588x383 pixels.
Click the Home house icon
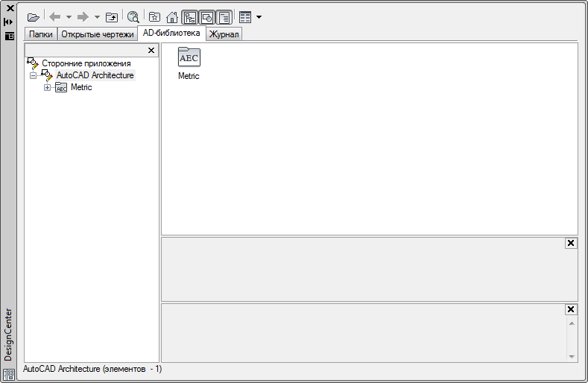(x=172, y=17)
